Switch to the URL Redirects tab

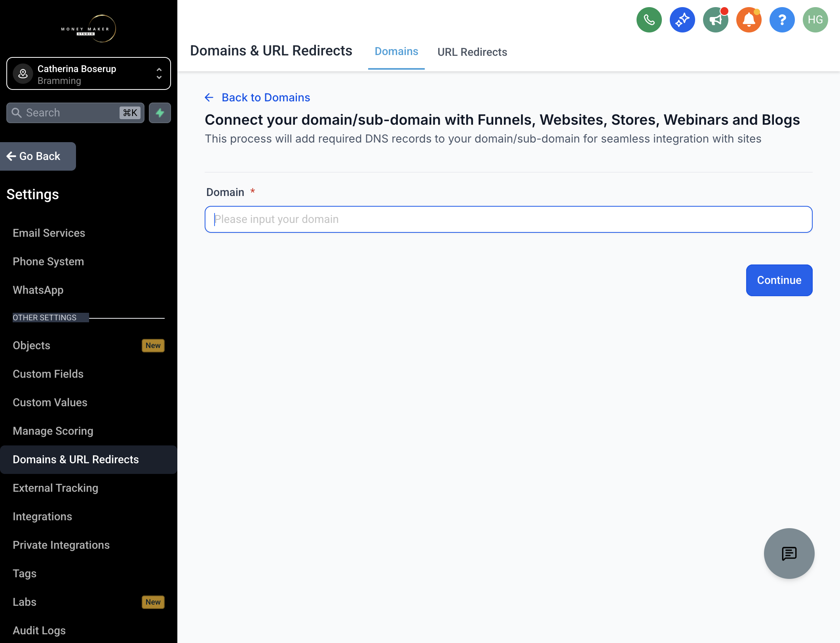click(472, 52)
